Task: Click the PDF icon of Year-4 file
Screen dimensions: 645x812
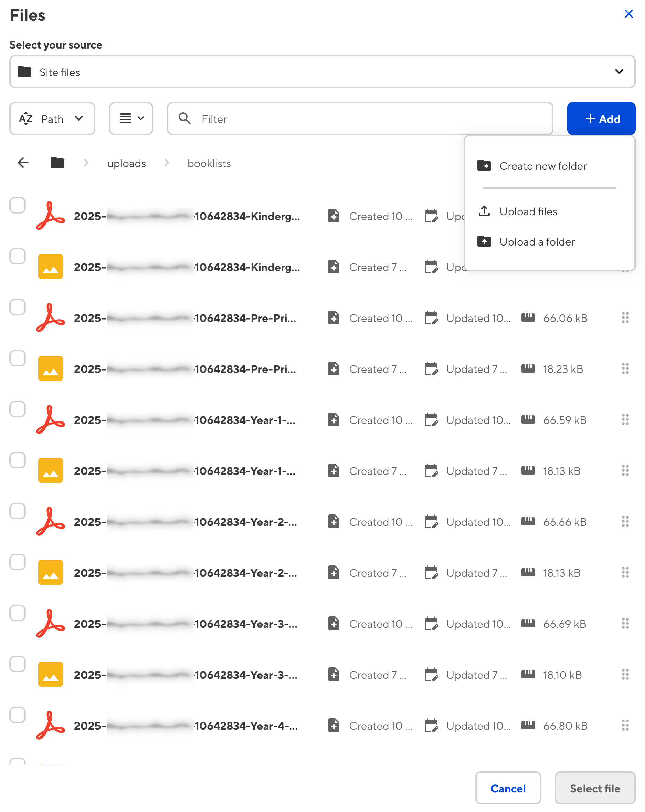Action: tap(50, 725)
